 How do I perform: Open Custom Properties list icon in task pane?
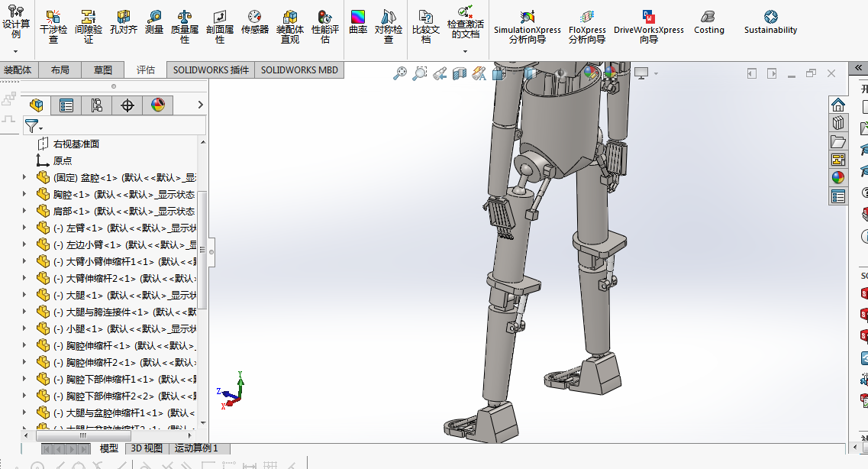coord(838,196)
